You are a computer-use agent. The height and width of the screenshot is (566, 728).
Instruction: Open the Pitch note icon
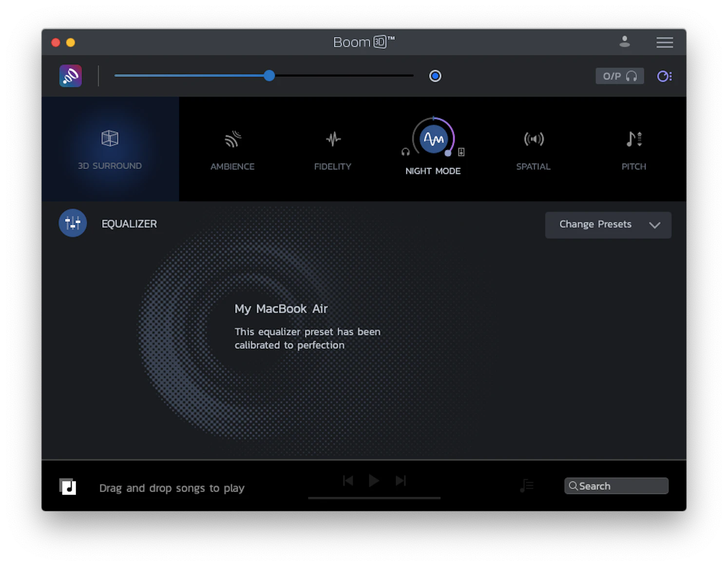pos(634,139)
